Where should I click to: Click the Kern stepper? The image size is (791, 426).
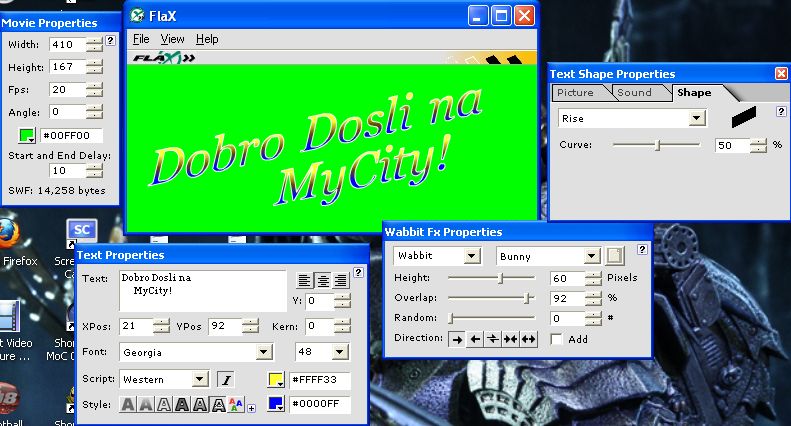pyautogui.click(x=342, y=326)
